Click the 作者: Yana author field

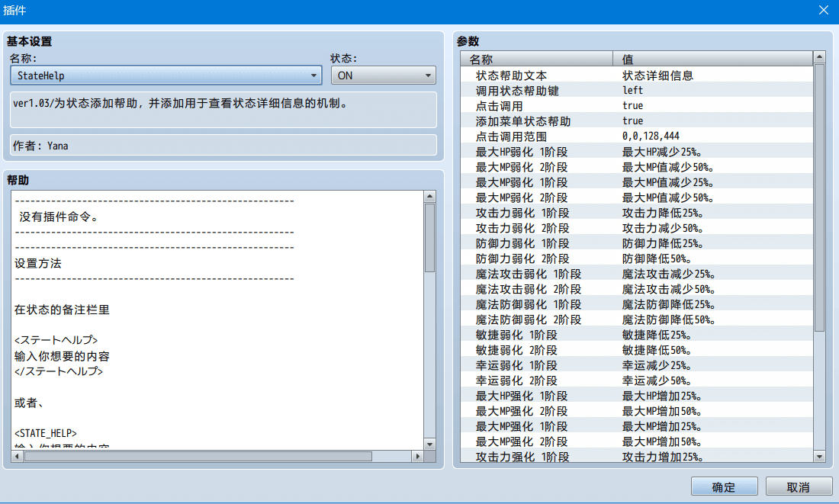point(223,145)
